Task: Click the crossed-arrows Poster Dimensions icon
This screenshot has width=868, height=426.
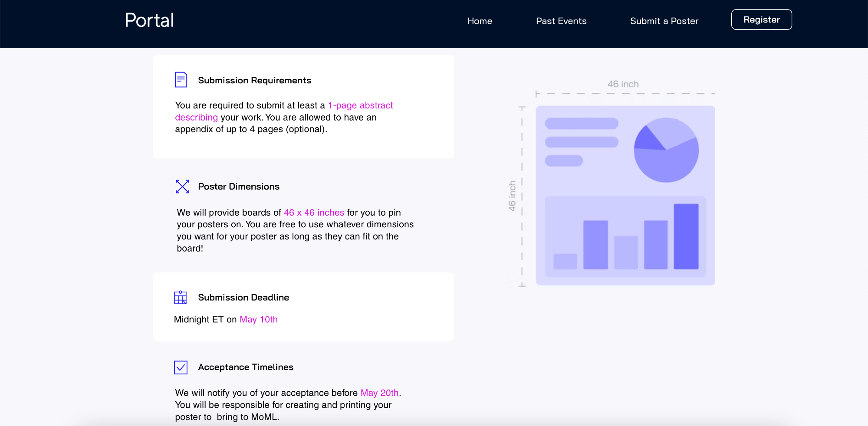Action: point(182,187)
